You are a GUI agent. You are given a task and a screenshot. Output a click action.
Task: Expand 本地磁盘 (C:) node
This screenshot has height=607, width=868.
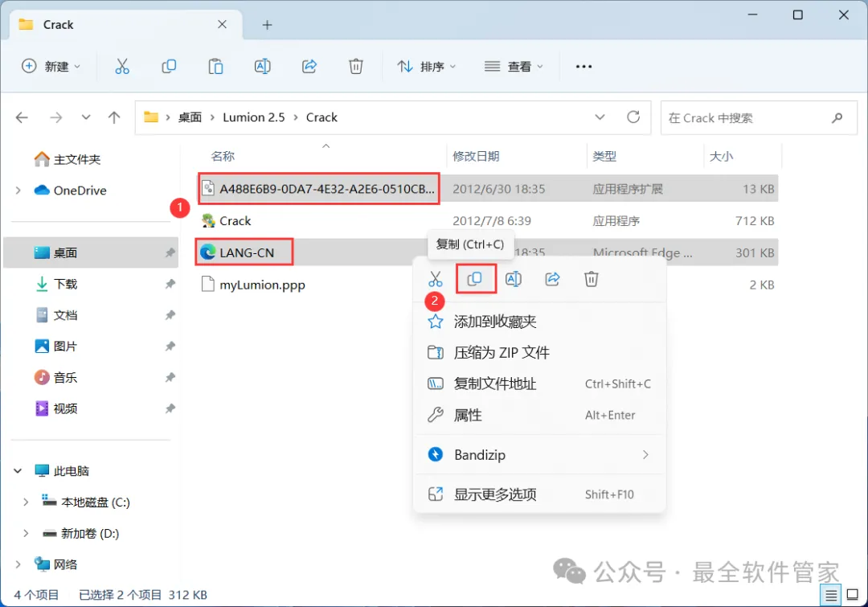(x=26, y=502)
